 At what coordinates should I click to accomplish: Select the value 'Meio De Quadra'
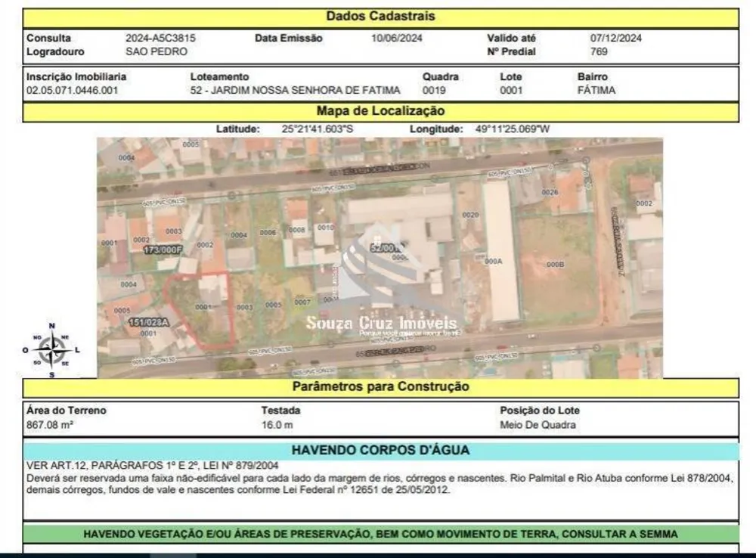[538, 425]
